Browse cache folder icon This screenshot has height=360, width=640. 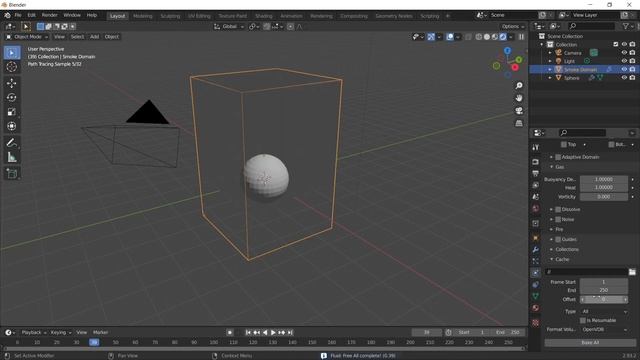point(632,272)
